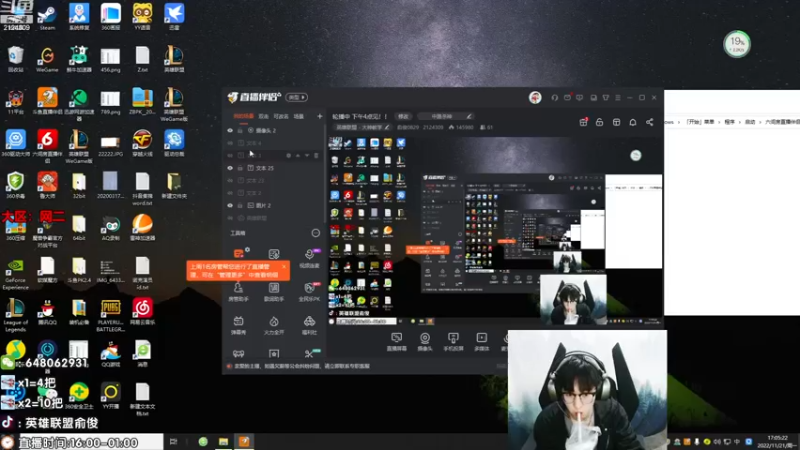The height and width of the screenshot is (450, 800).
Task: Click share icon in streaming app toolbar
Action: tap(649, 122)
